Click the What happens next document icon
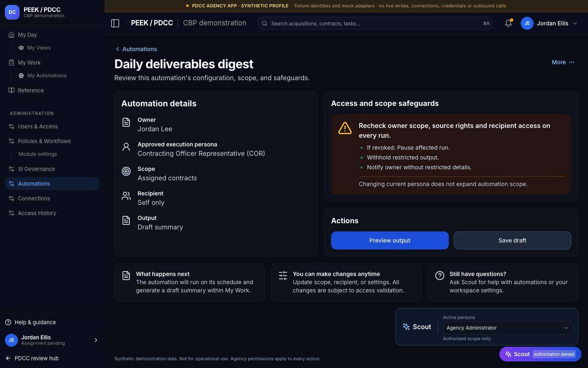Viewport: 588px width, 368px height. (126, 276)
